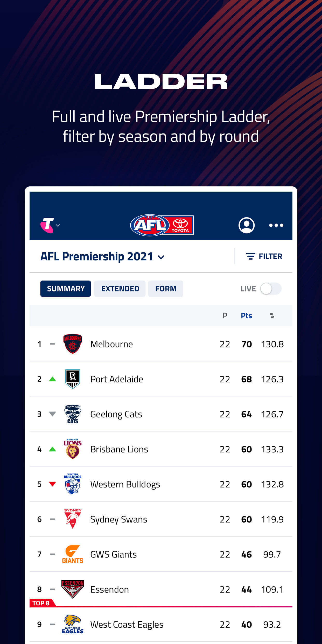Tap the Melbourne club logo
This screenshot has height=644, width=322.
coord(73,344)
